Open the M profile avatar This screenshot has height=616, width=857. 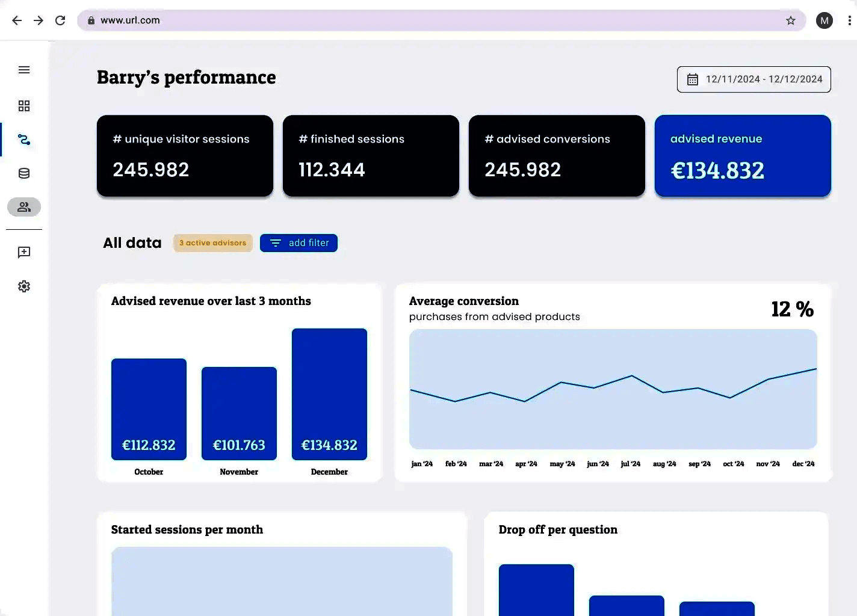pyautogui.click(x=824, y=20)
